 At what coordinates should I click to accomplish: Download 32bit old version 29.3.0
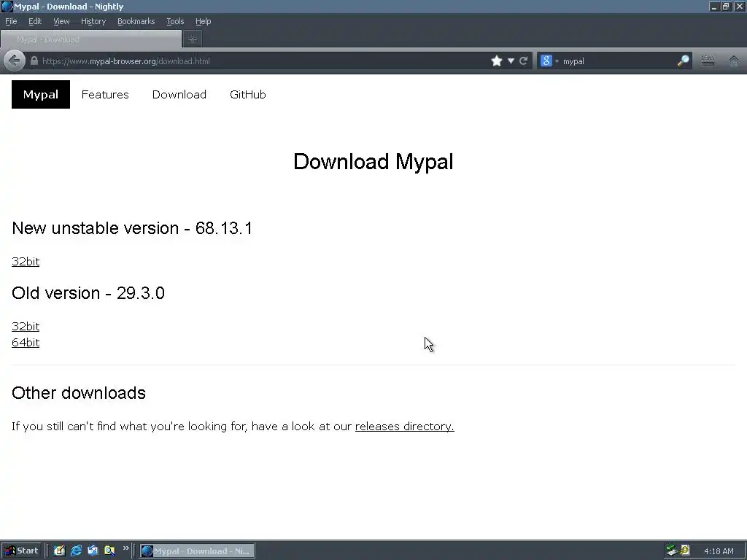(26, 326)
